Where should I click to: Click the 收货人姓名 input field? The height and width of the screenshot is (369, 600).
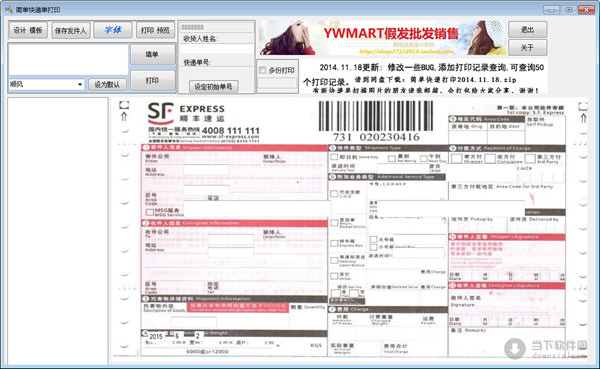click(x=217, y=49)
